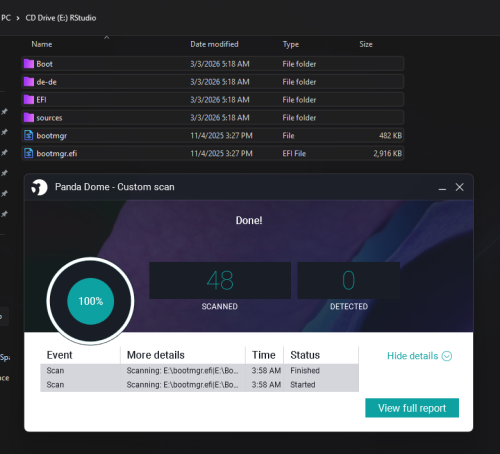
Task: Close the Panda Dome Custom scan window
Action: pos(460,187)
